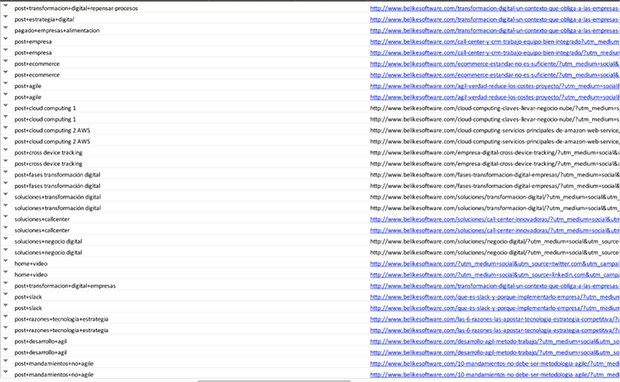Follow the URL link in post+estrategia+digital row
The height and width of the screenshot is (382, 620).
coord(495,19)
